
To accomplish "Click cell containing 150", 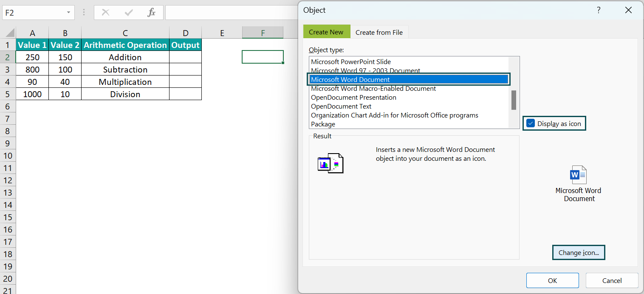I will pyautogui.click(x=65, y=57).
